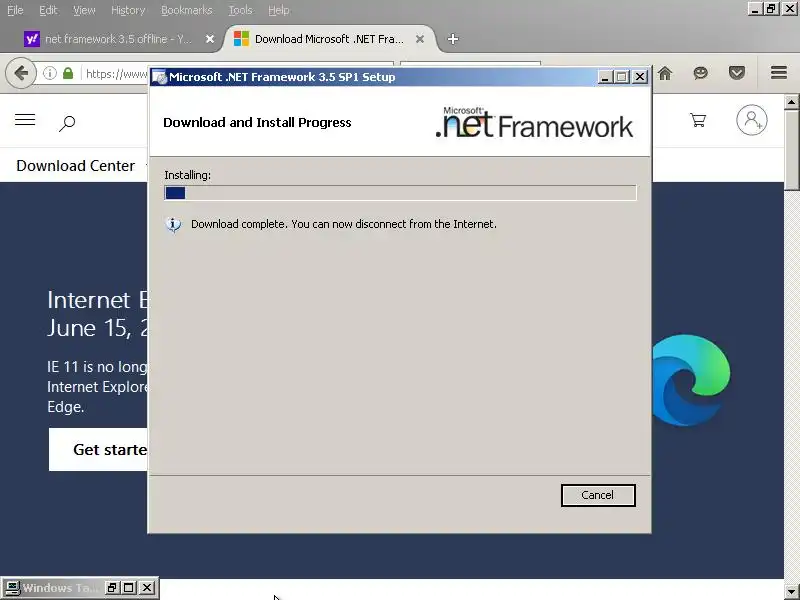The image size is (800, 600).
Task: Open the Edit menu
Action: 48,10
